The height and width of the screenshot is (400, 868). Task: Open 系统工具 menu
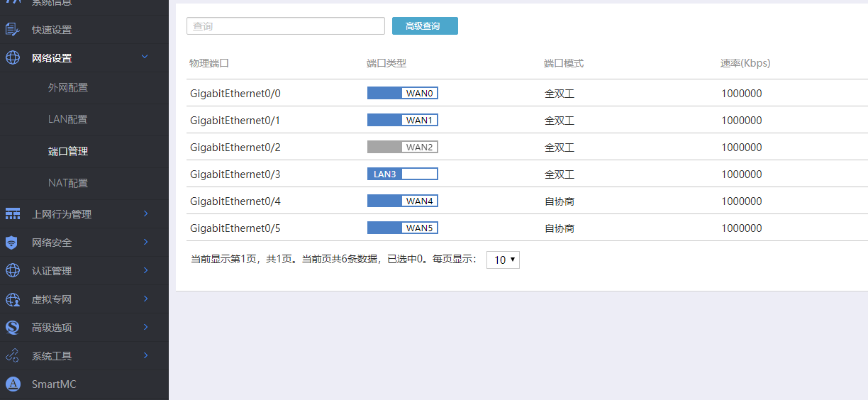point(84,356)
